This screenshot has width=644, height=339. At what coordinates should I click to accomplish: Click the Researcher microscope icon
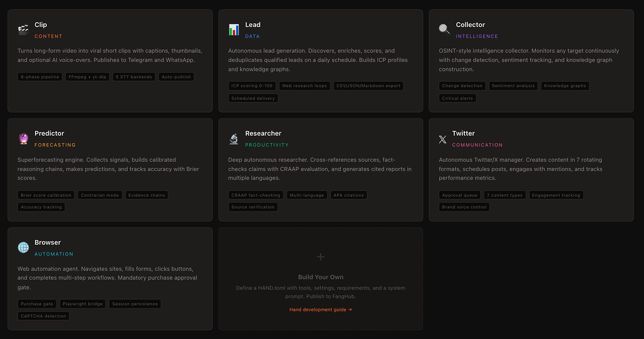(234, 138)
